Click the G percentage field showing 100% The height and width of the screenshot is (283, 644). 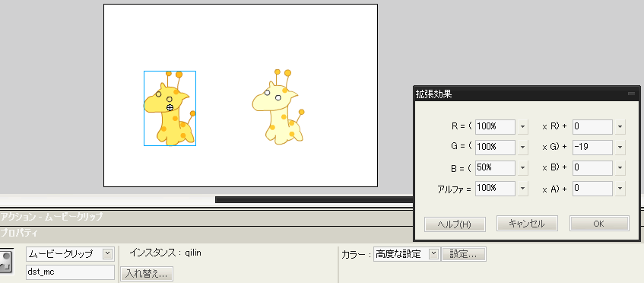[495, 147]
